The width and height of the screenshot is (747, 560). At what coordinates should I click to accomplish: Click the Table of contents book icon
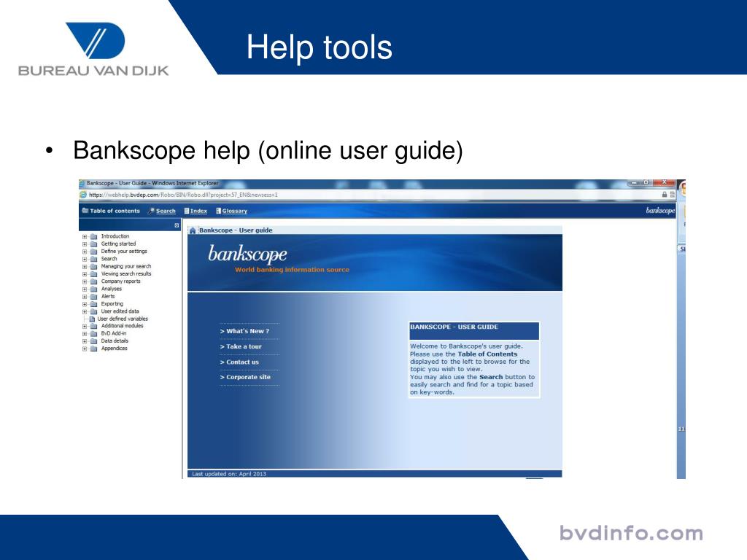tap(85, 211)
